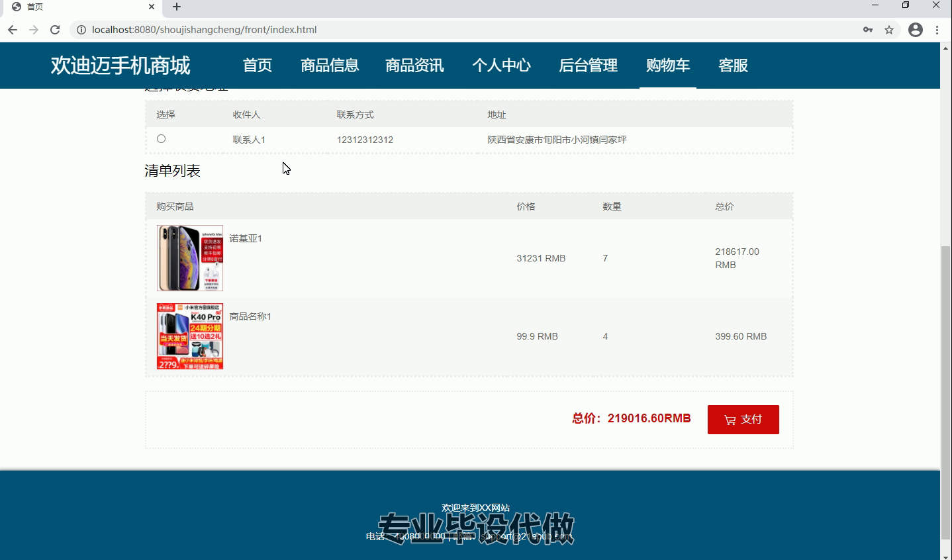This screenshot has height=560, width=952.
Task: Click the 清单列表 section heading
Action: (172, 171)
